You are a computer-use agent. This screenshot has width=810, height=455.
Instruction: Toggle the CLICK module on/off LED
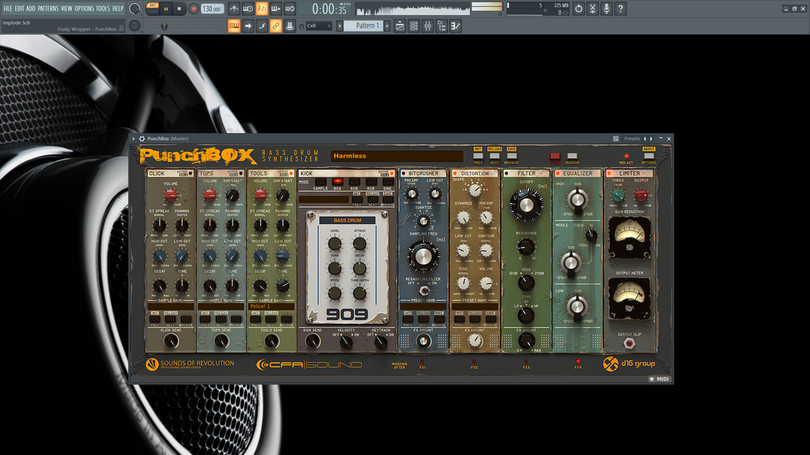pyautogui.click(x=190, y=174)
